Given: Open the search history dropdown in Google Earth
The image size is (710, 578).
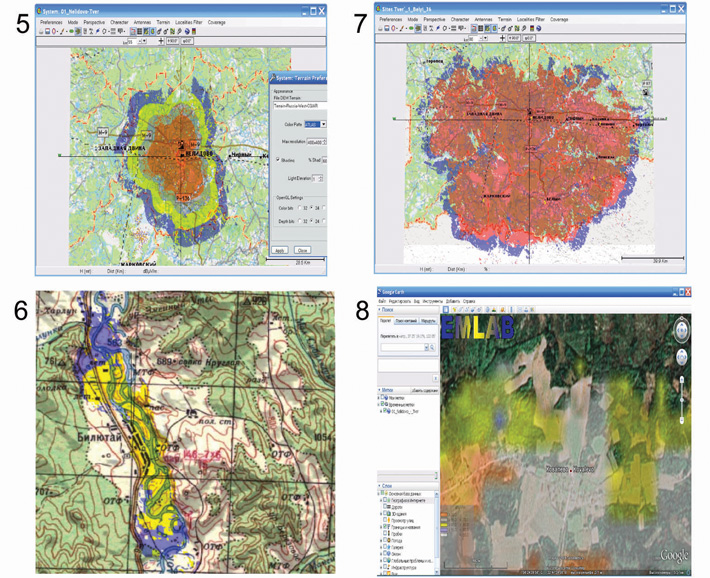Looking at the screenshot, I should (427, 347).
